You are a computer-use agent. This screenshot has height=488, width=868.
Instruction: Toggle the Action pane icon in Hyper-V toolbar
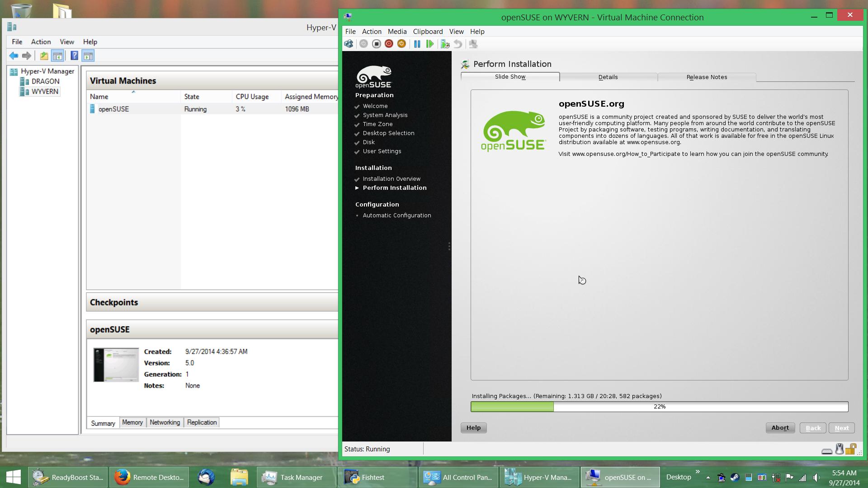tap(88, 56)
